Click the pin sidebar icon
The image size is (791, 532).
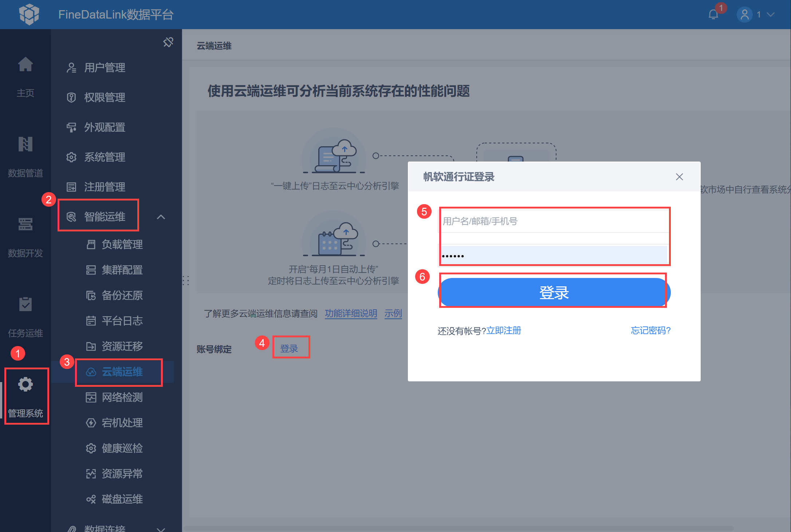pos(168,42)
